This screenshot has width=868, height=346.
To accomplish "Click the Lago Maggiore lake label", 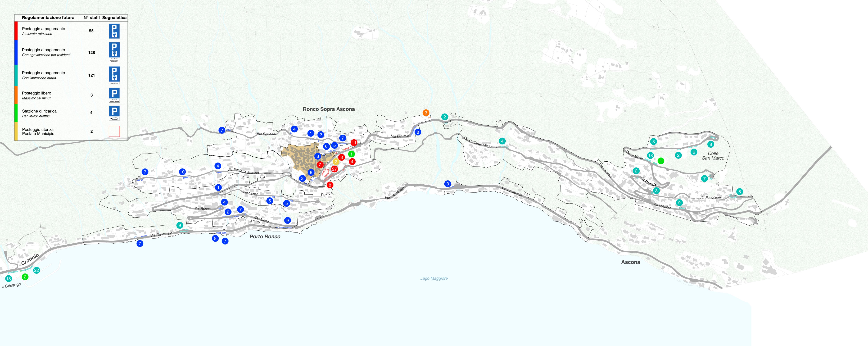I will pos(434,278).
